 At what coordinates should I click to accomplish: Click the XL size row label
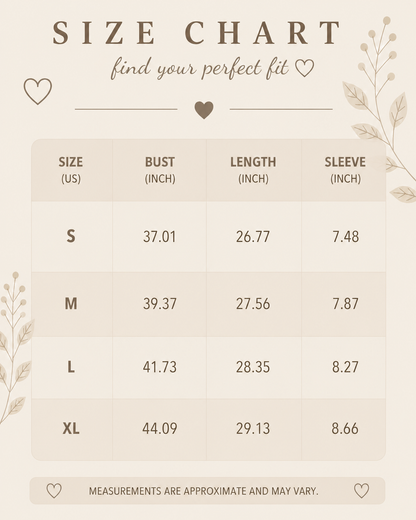tap(71, 428)
